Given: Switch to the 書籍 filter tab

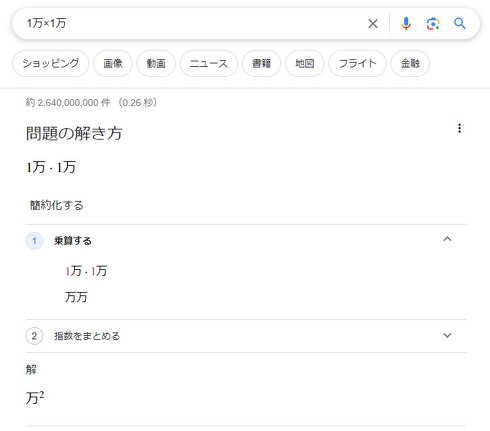Looking at the screenshot, I should (x=261, y=63).
